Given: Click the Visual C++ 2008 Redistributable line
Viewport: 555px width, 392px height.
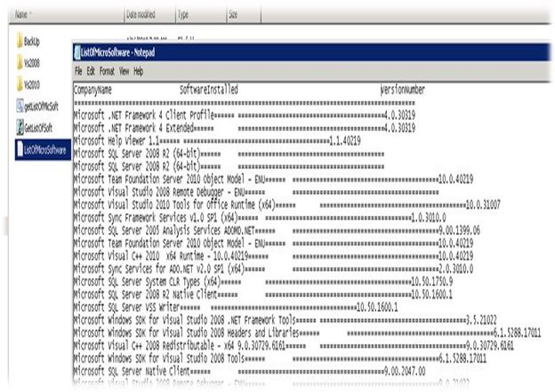Looking at the screenshot, I should pos(294,345).
